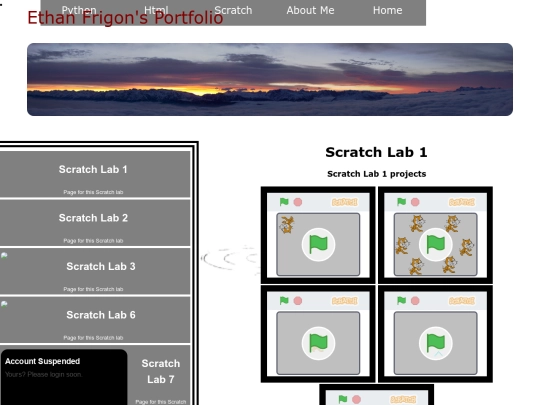Navigate to the Home page
The image size is (540, 405).
pos(387,10)
